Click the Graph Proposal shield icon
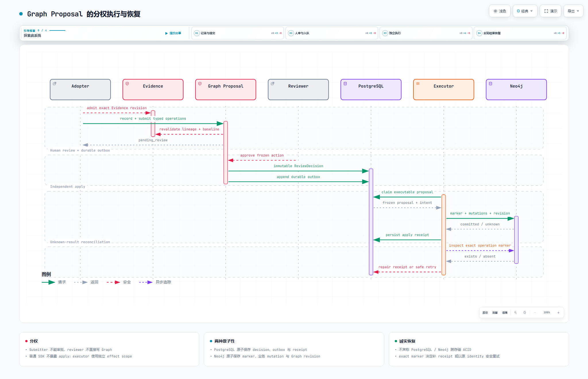The height and width of the screenshot is (379, 588). [x=200, y=84]
